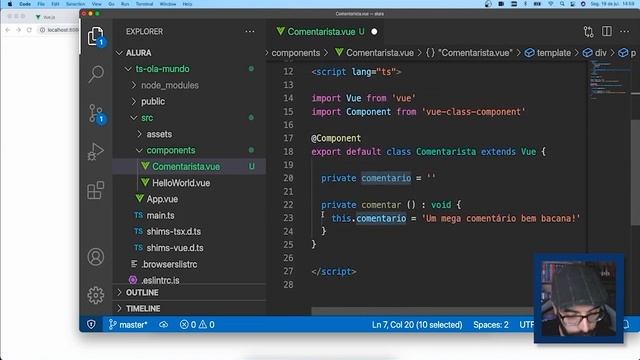The image size is (640, 360).
Task: Open the Accounts icon in activity bar
Action: [96, 257]
